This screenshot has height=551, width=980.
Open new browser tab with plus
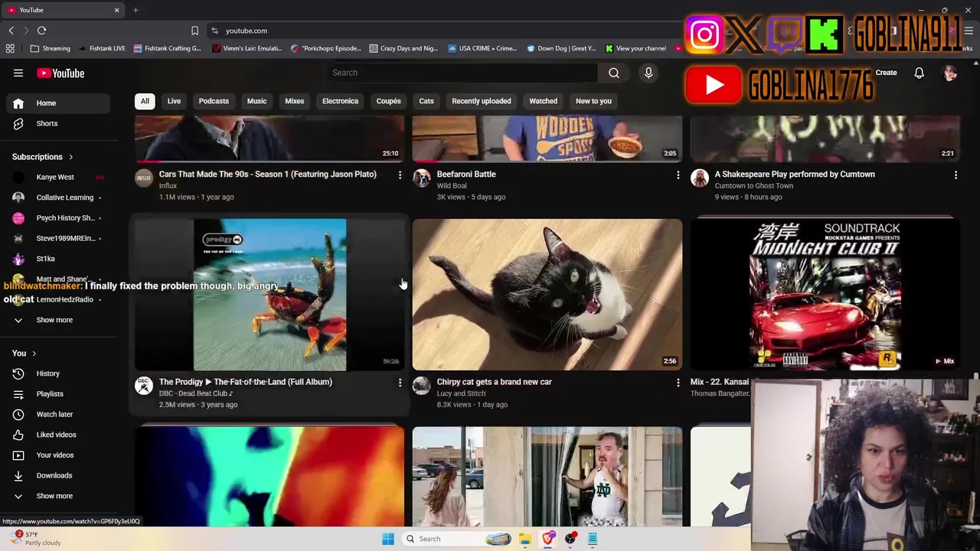[x=136, y=10]
